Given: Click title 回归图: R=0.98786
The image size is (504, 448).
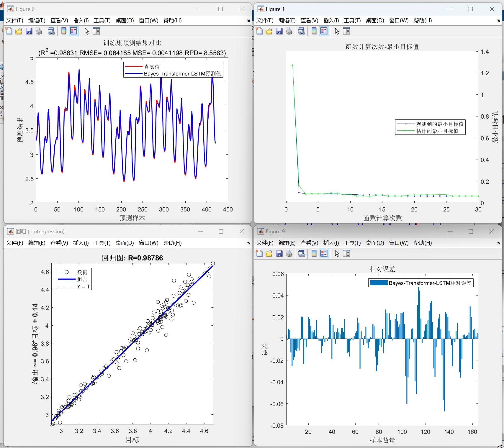Looking at the screenshot, I should coord(132,258).
